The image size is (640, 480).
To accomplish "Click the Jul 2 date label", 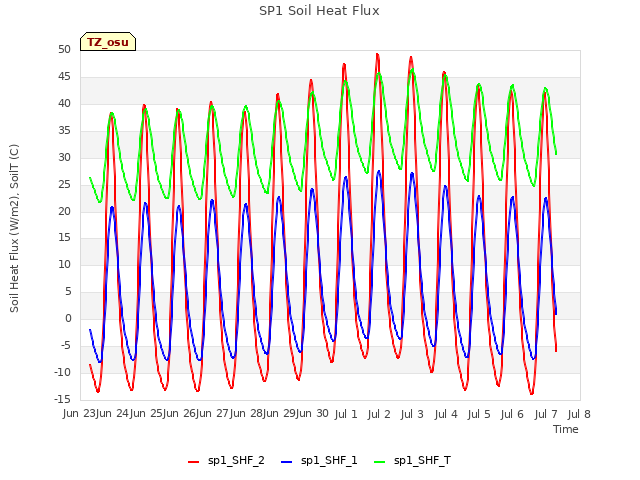I will tap(379, 415).
